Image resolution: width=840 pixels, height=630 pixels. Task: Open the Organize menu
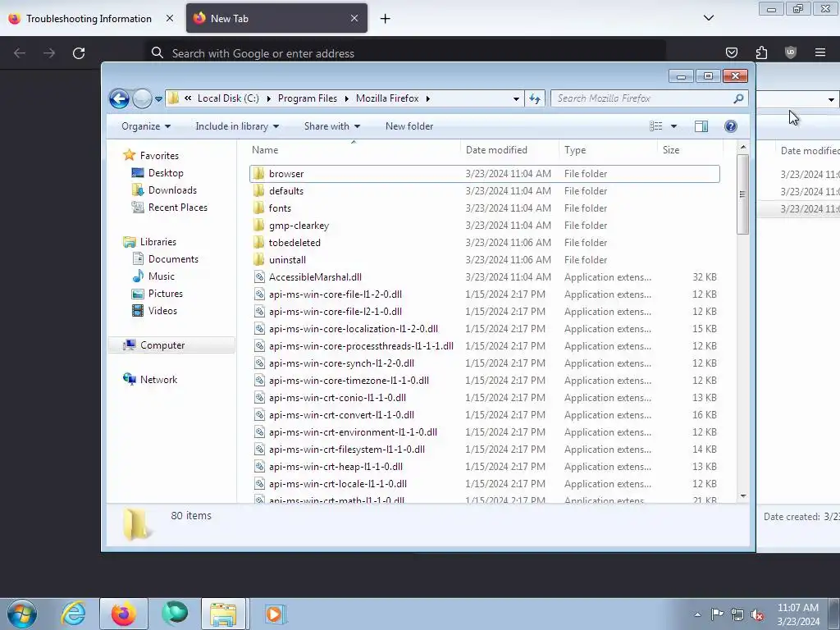click(x=146, y=126)
